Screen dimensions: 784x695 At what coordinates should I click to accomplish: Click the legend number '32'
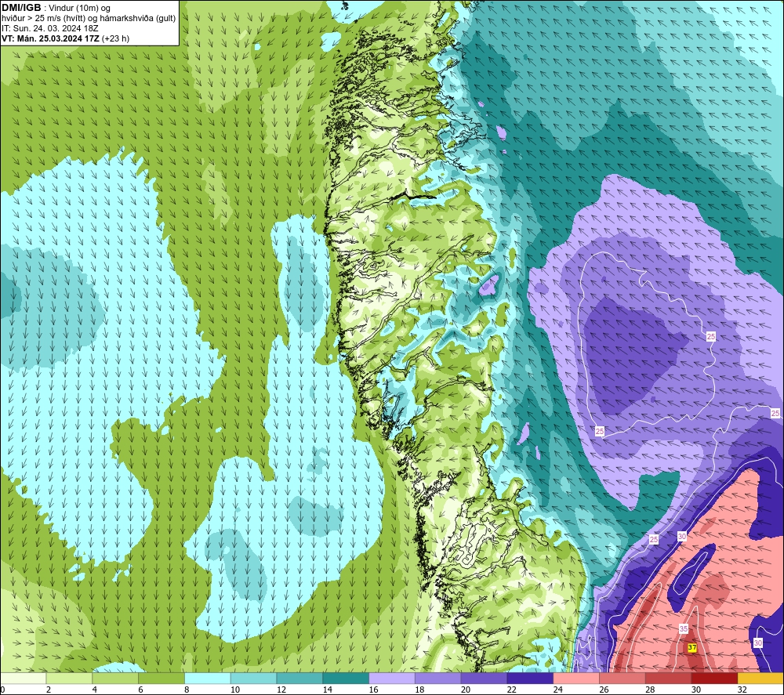tap(742, 690)
